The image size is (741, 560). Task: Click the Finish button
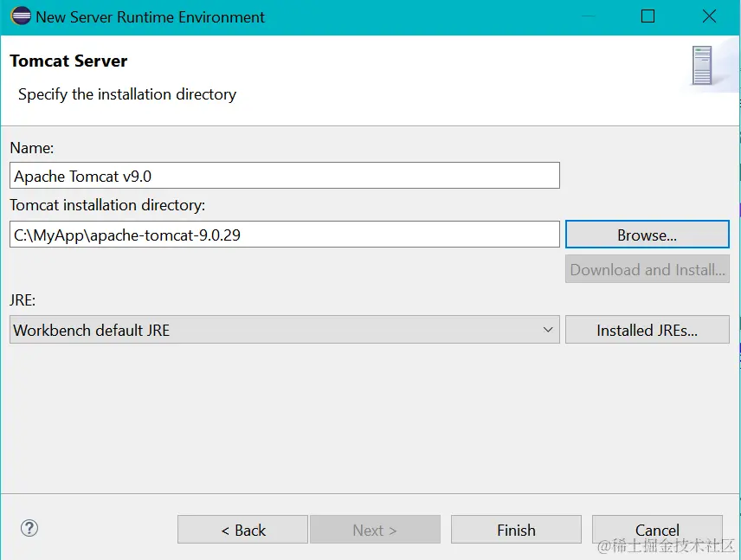[516, 530]
